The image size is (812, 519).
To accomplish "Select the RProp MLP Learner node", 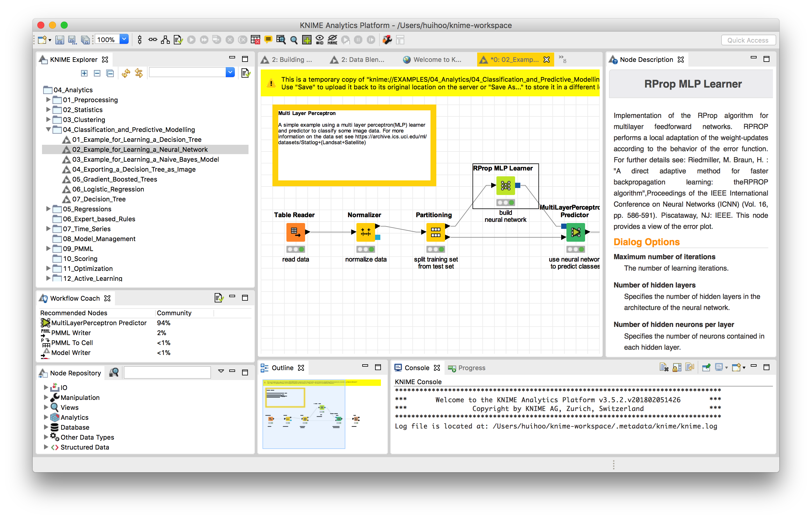I will [x=505, y=185].
